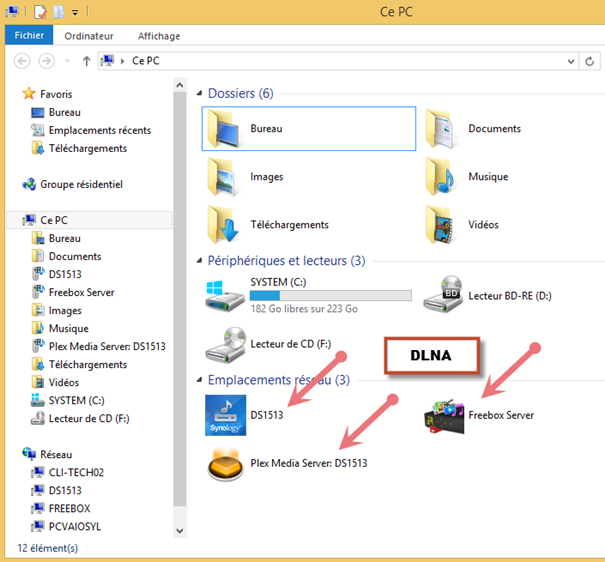Select Plex Media Server: DS1513 icon
605x562 pixels.
pos(226,464)
